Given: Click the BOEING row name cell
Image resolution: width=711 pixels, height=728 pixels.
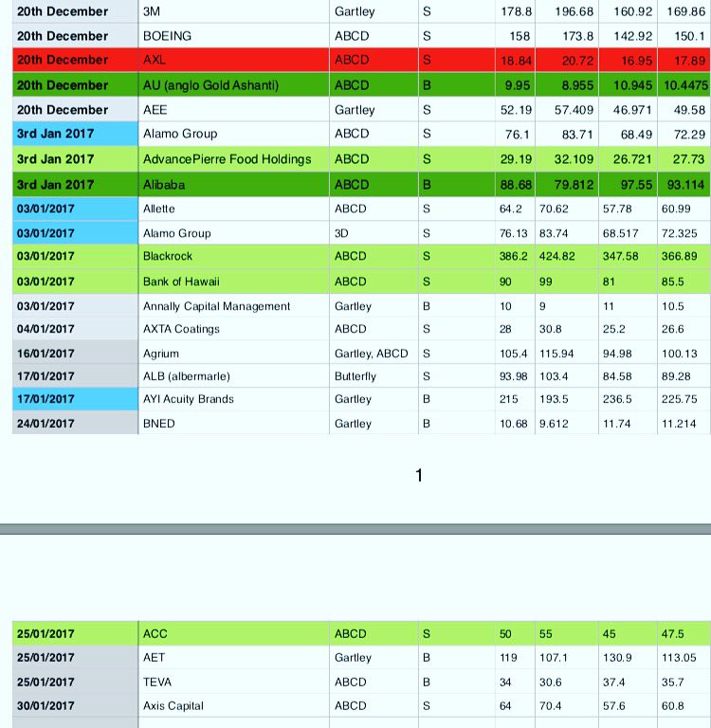Looking at the screenshot, I should point(233,36).
